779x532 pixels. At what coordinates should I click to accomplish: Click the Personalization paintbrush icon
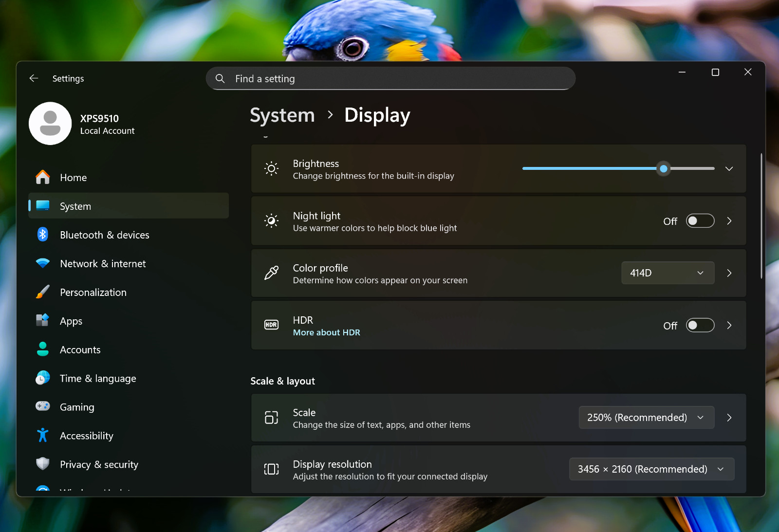click(x=43, y=292)
